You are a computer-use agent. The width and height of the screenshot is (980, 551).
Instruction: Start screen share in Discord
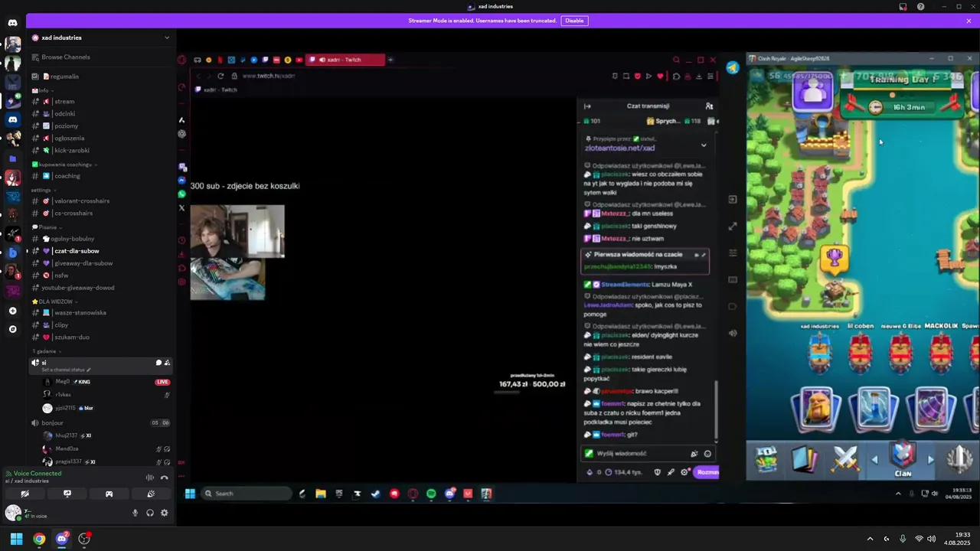(67, 494)
